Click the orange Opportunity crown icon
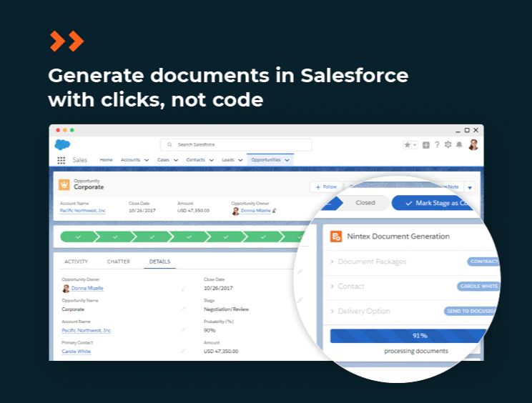 tap(64, 185)
